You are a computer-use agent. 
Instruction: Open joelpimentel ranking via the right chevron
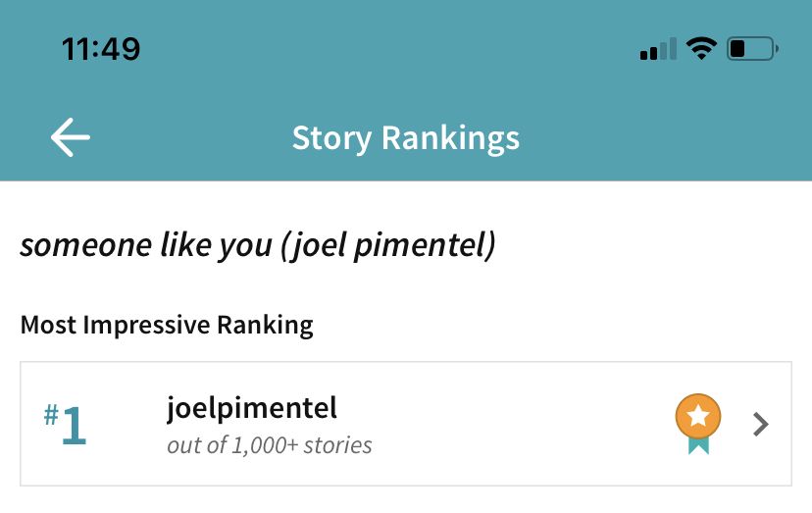[x=760, y=424]
